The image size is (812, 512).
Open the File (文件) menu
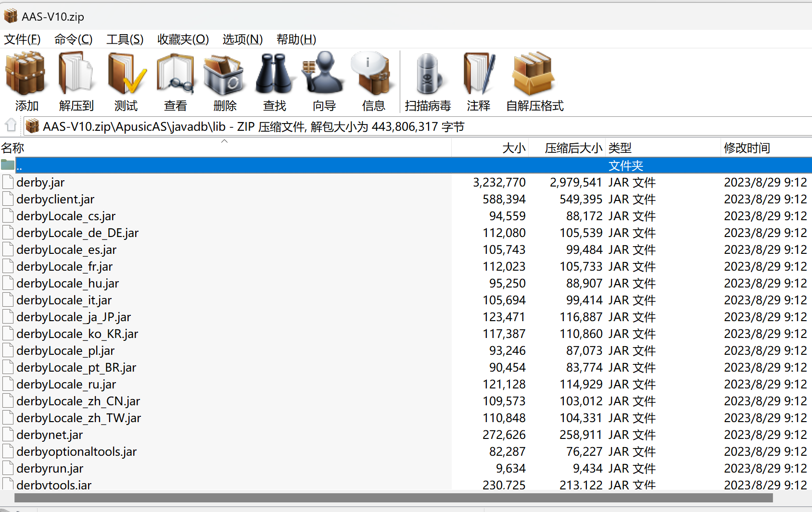tap(22, 39)
